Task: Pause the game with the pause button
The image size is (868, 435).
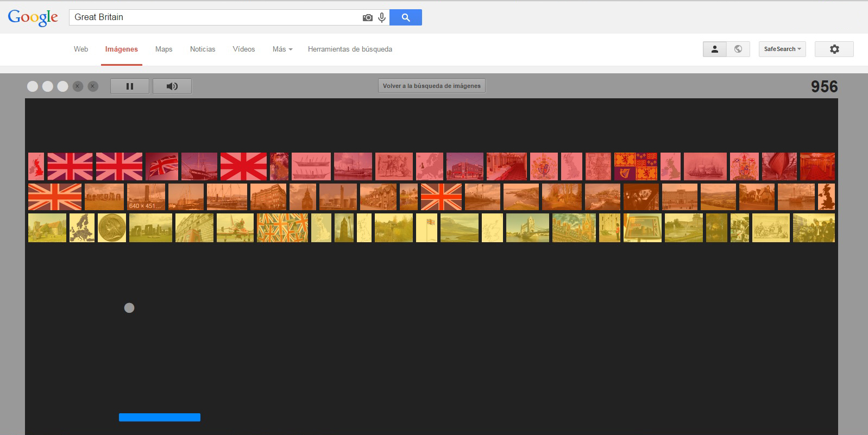Action: (x=129, y=86)
